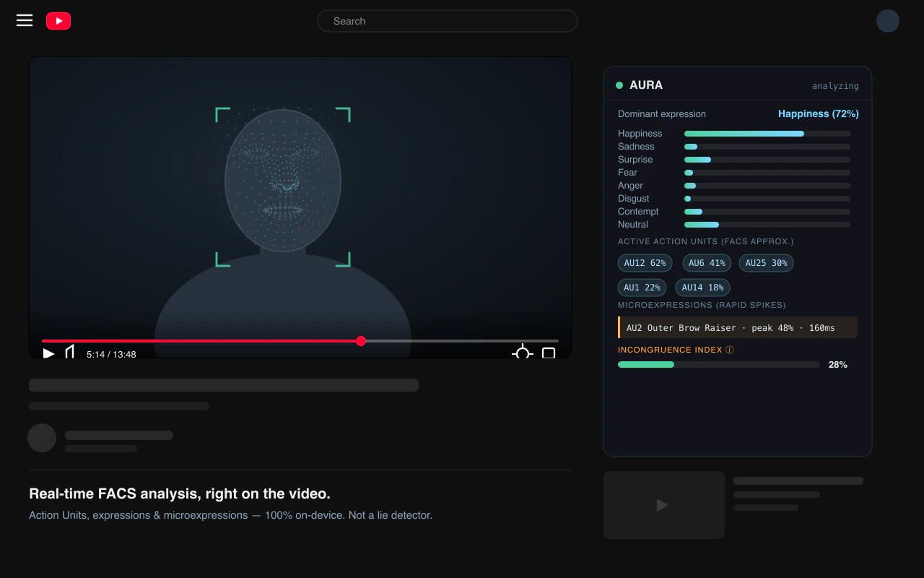Toggle fullscreen in video player
The width and height of the screenshot is (924, 578).
pos(549,353)
